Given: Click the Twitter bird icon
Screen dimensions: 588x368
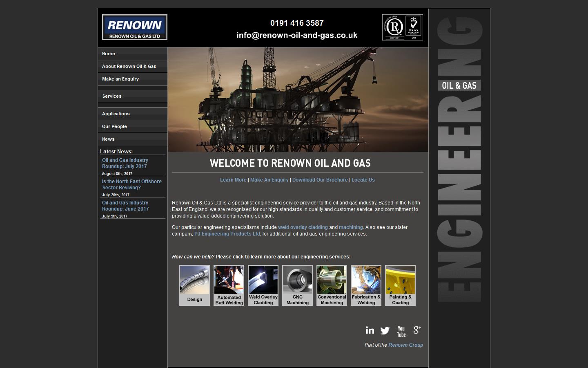Looking at the screenshot, I should [385, 330].
